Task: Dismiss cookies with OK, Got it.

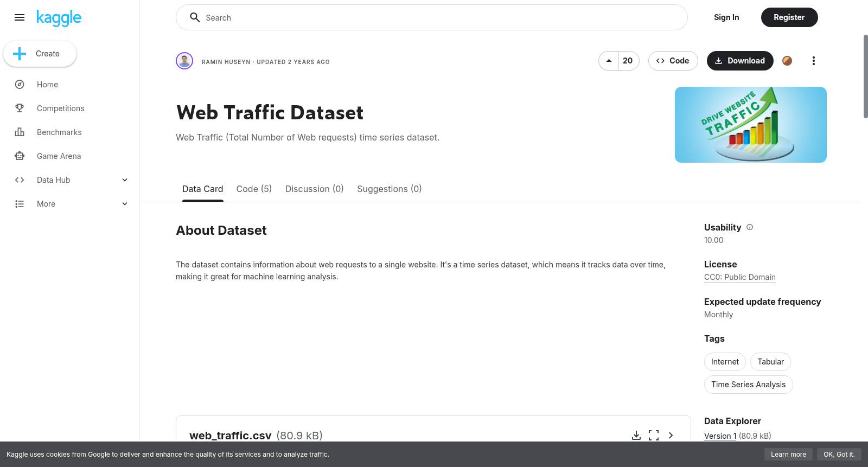Action: pyautogui.click(x=839, y=455)
